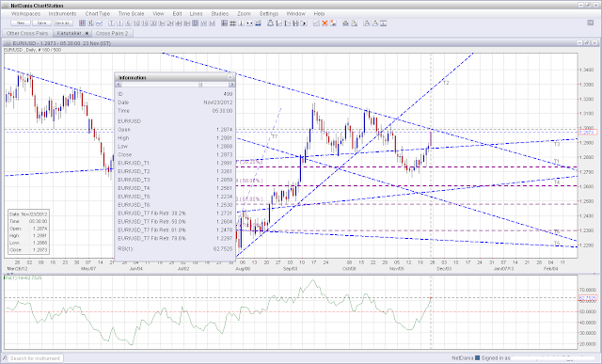This screenshot has width=602, height=364.
Task: Click the Information panel horizontal scrollbar
Action: click(x=175, y=84)
